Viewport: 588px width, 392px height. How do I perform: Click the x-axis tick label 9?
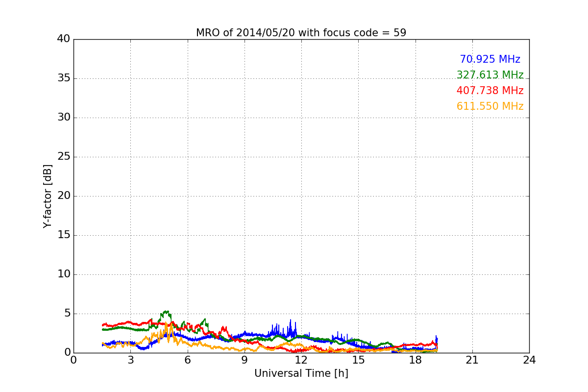pos(245,360)
